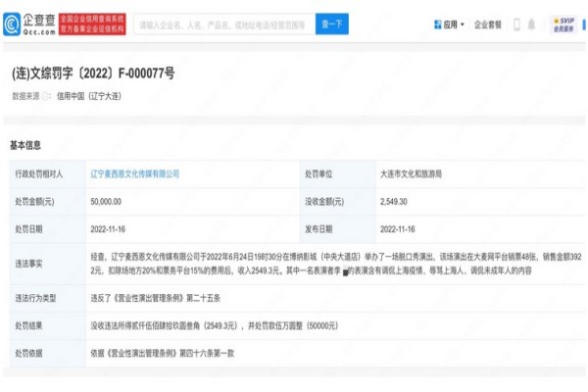Open 辽宁麦西恩文化传媒有限公司 company link
The image size is (588, 392).
135,174
